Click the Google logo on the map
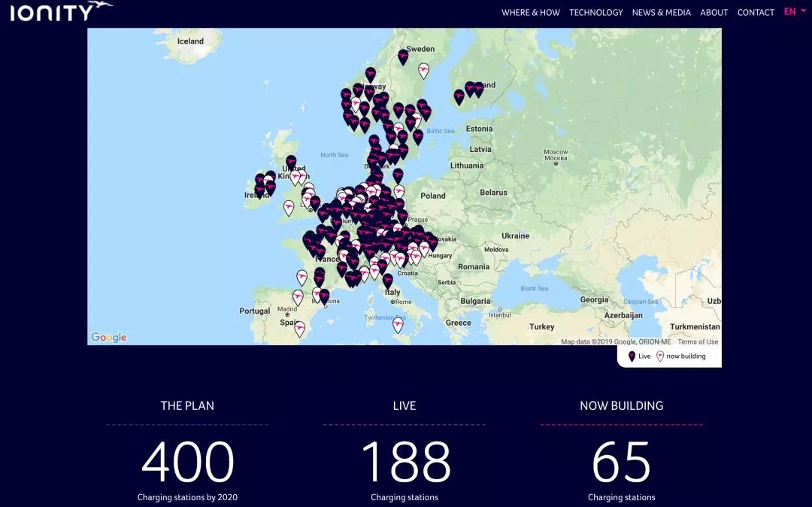The height and width of the screenshot is (507, 812). tap(109, 337)
